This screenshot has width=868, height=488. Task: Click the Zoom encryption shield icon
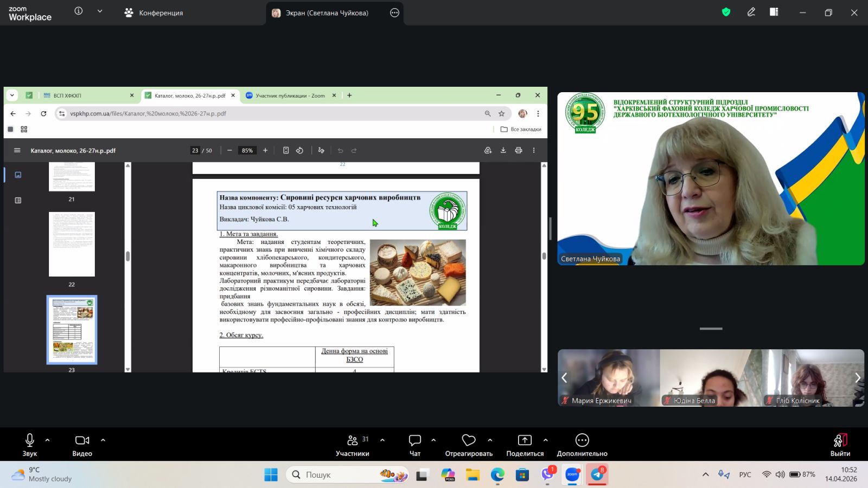coord(726,12)
